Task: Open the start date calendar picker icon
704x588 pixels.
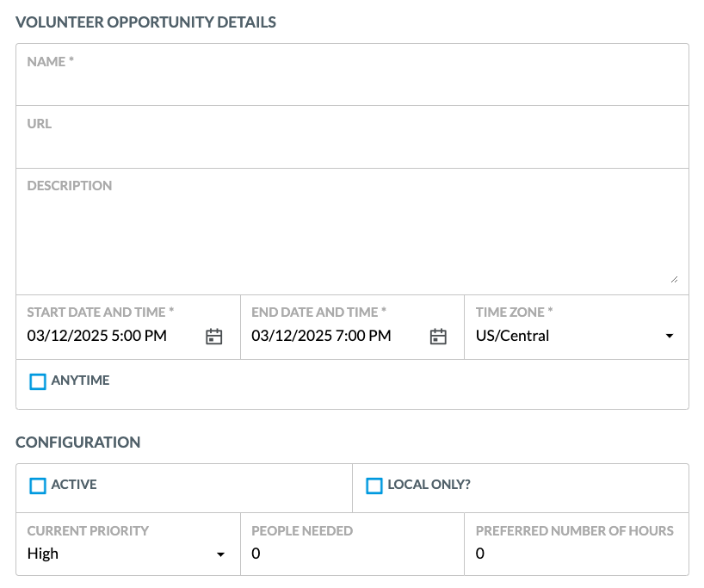Action: (x=213, y=336)
